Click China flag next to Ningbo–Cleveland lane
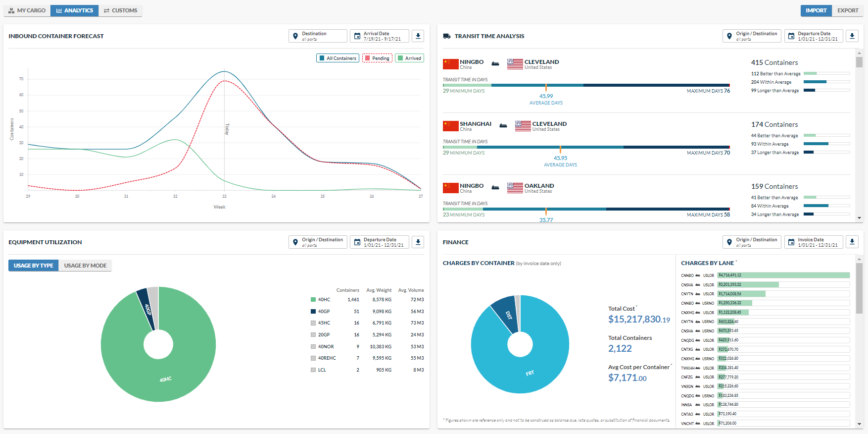The image size is (868, 434). pyautogui.click(x=451, y=64)
